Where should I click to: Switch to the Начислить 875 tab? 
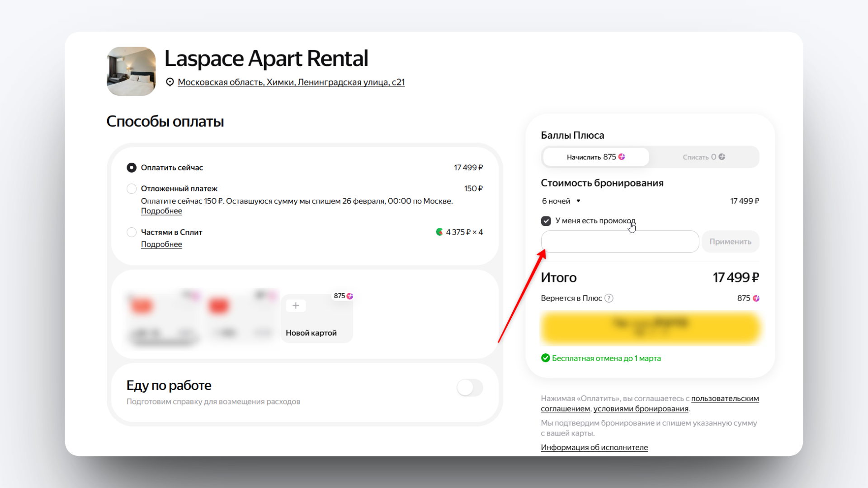point(596,157)
